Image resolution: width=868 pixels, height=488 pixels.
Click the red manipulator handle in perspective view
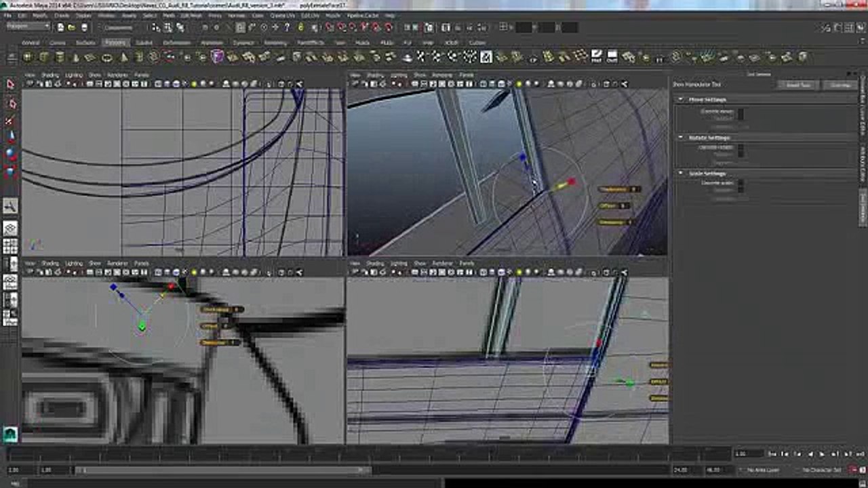pyautogui.click(x=572, y=182)
